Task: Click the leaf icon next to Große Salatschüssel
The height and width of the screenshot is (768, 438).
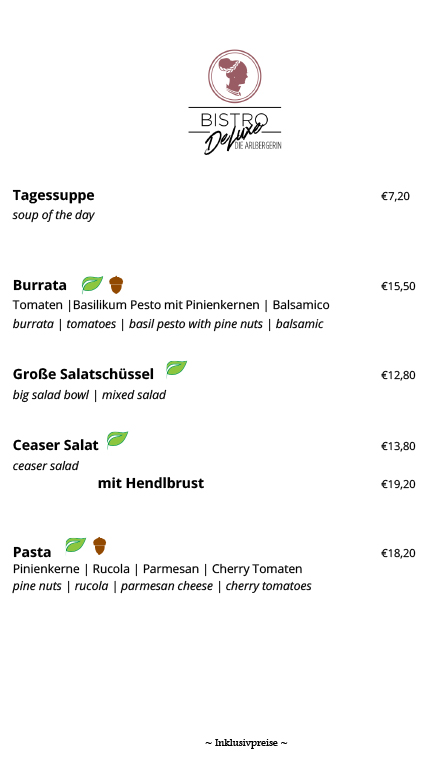Action: click(x=176, y=368)
